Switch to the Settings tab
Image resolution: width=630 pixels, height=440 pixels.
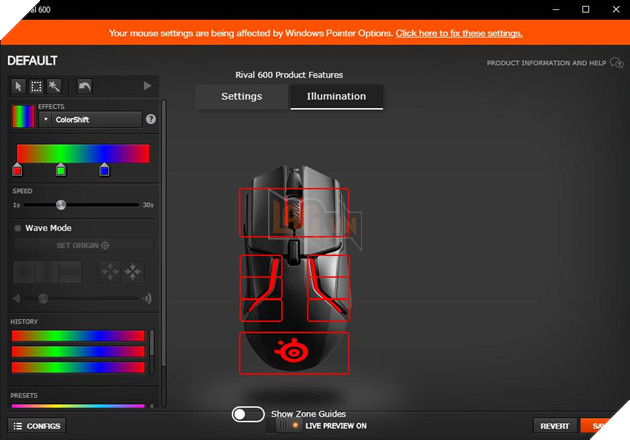[x=241, y=96]
